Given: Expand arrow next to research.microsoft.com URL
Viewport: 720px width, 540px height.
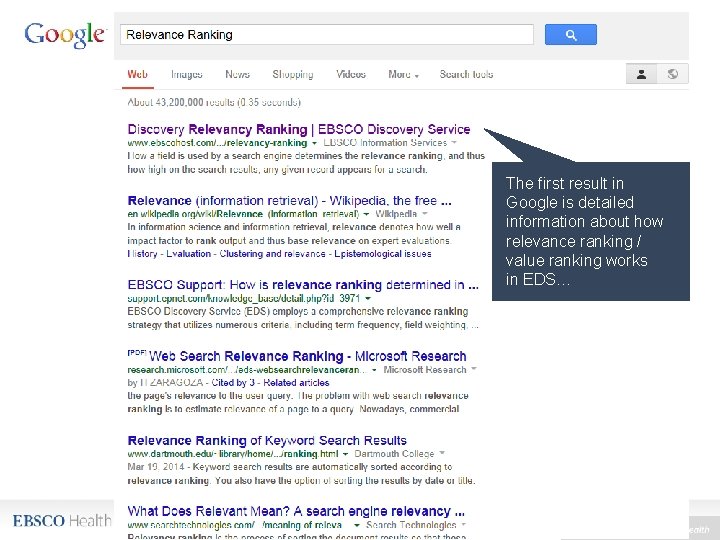Looking at the screenshot, I should (374, 370).
